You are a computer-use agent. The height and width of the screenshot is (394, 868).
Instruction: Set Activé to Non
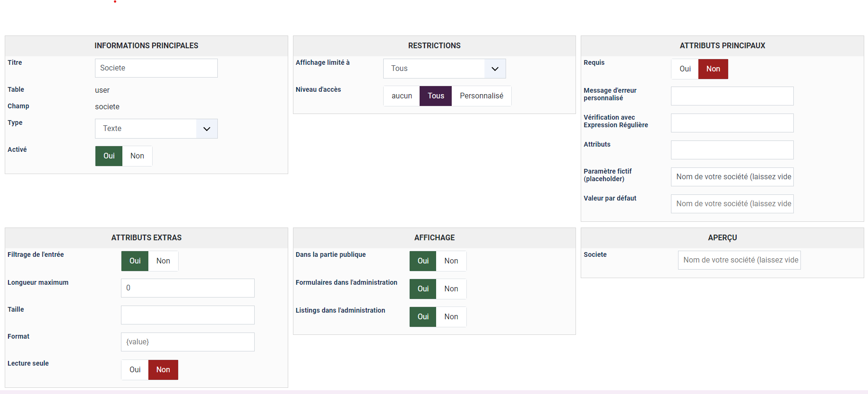(138, 156)
